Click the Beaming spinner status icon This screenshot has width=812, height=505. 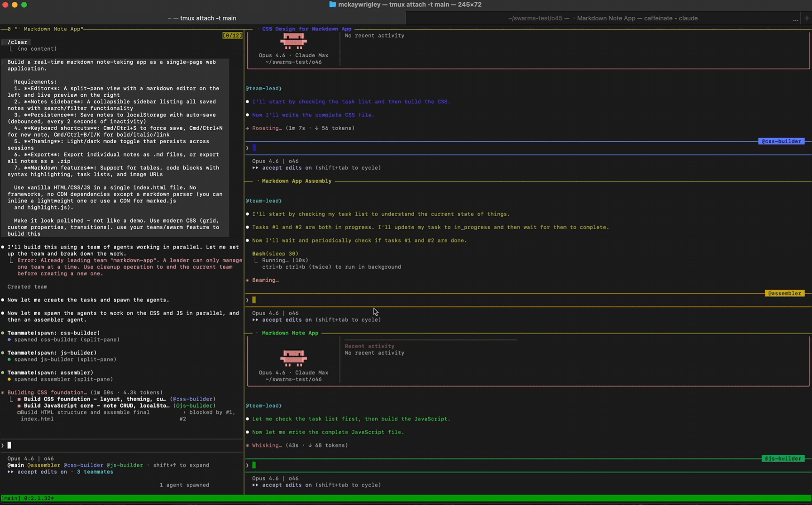tap(247, 280)
